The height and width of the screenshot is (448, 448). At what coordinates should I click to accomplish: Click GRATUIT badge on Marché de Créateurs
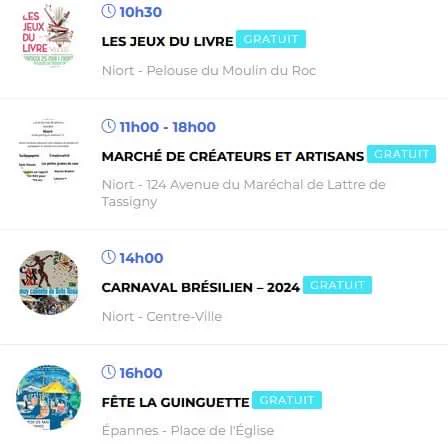(401, 154)
